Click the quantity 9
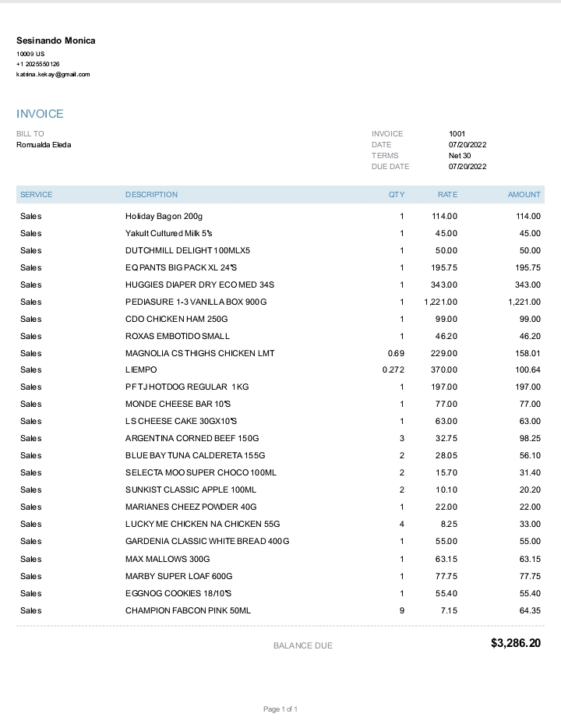Image resolution: width=561 pixels, height=728 pixels. coord(402,611)
